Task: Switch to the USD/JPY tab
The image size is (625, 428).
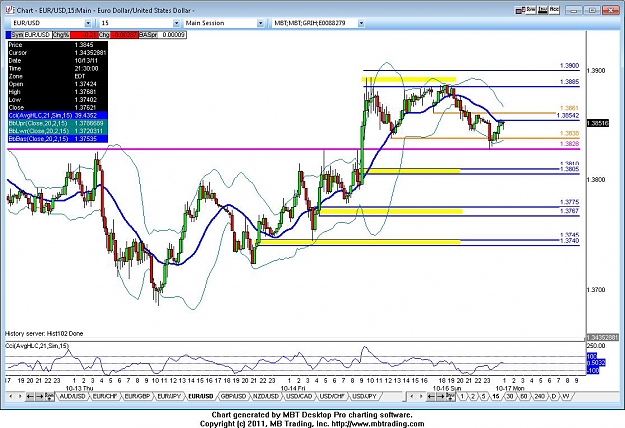Action: 364,397
